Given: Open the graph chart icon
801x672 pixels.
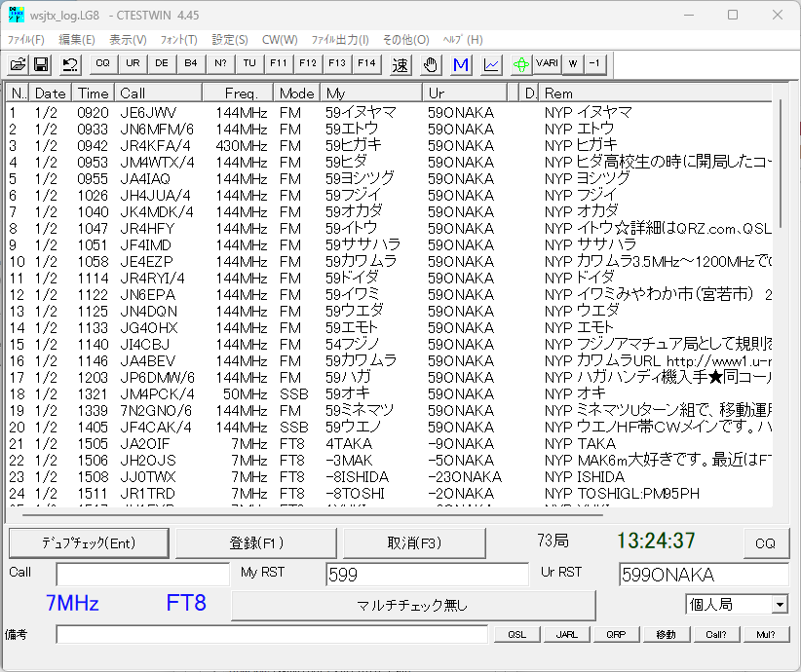Looking at the screenshot, I should click(x=491, y=64).
